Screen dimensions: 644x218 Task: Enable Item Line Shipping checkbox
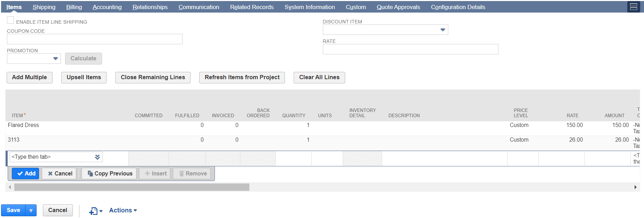(x=11, y=21)
